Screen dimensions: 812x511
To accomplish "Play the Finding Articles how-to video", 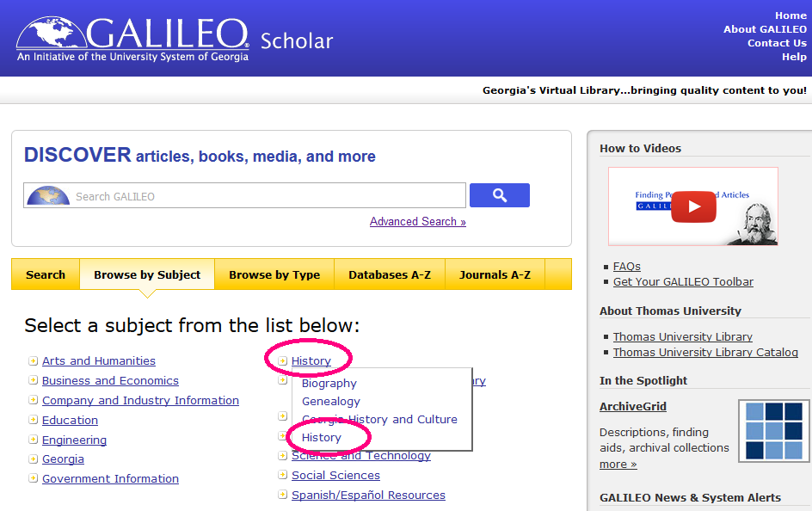I will pos(693,206).
